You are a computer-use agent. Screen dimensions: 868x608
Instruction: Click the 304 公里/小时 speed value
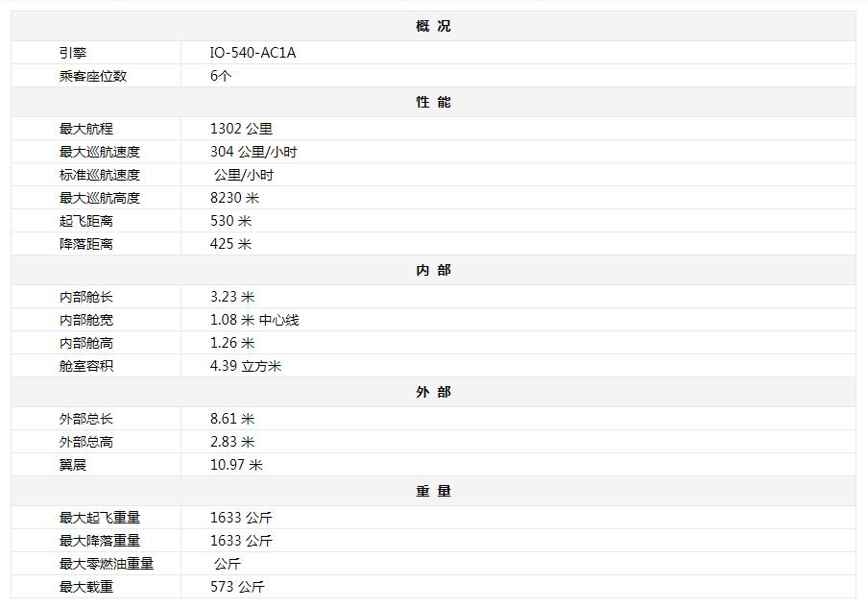(x=253, y=152)
